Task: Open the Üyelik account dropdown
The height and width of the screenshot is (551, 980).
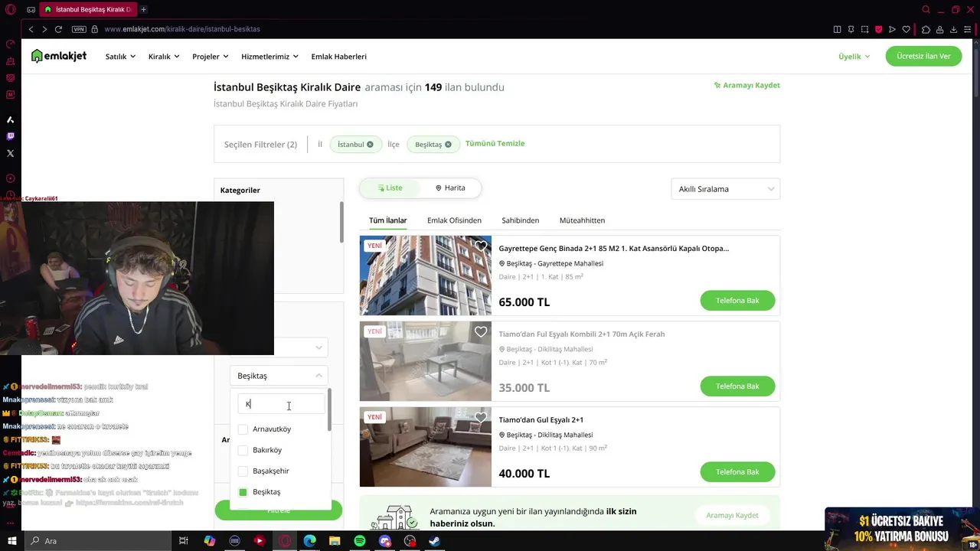Action: coord(854,57)
